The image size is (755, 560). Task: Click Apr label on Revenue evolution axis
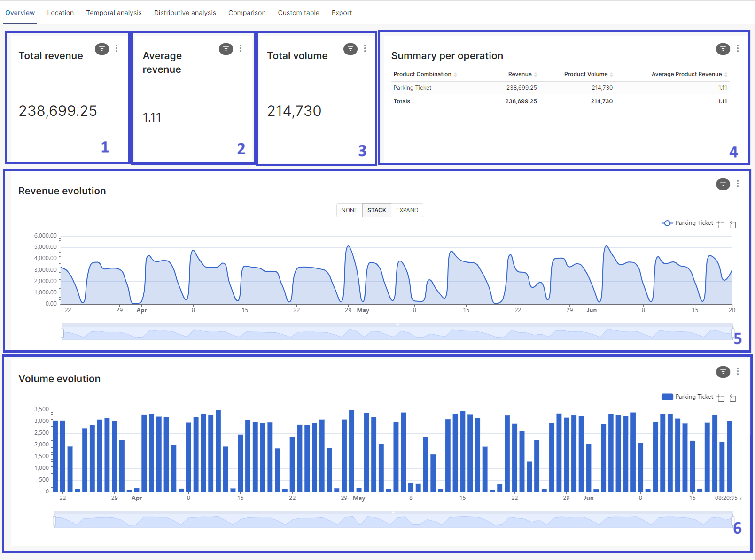[x=141, y=310]
